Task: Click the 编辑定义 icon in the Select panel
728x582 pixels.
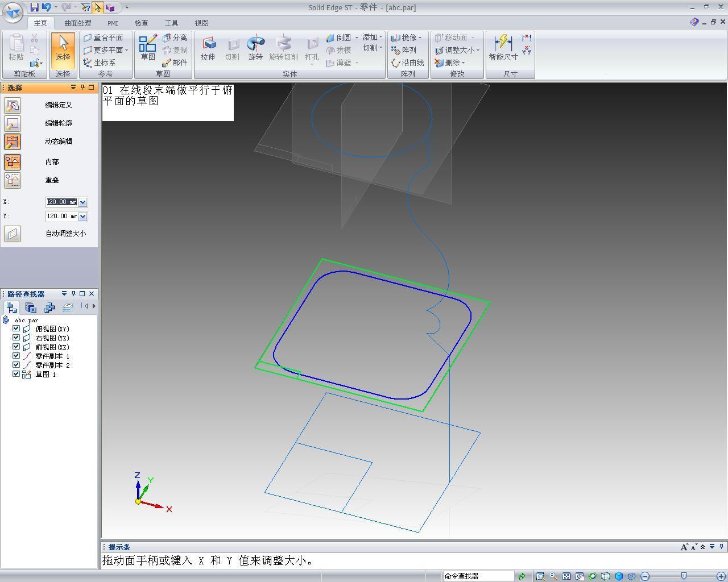Action: pyautogui.click(x=13, y=105)
